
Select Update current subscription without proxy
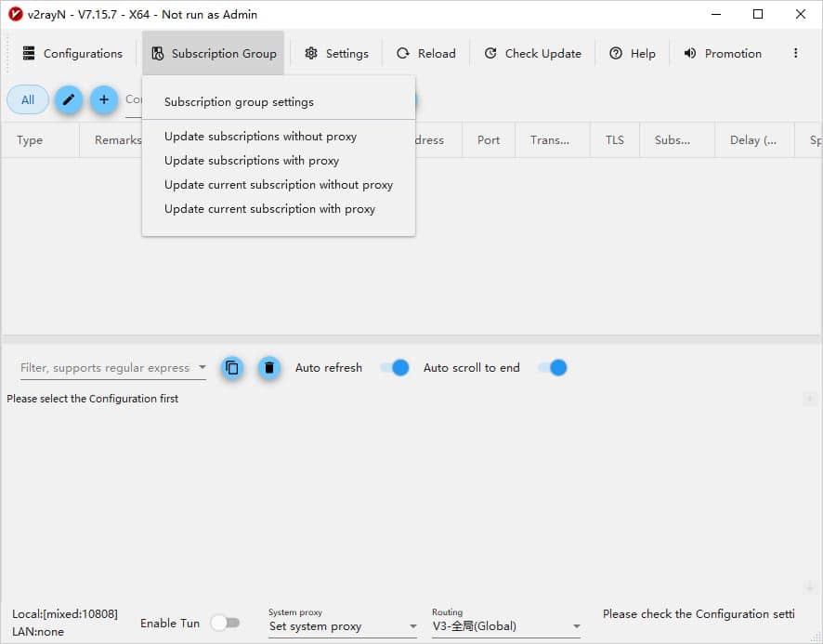pyautogui.click(x=279, y=185)
